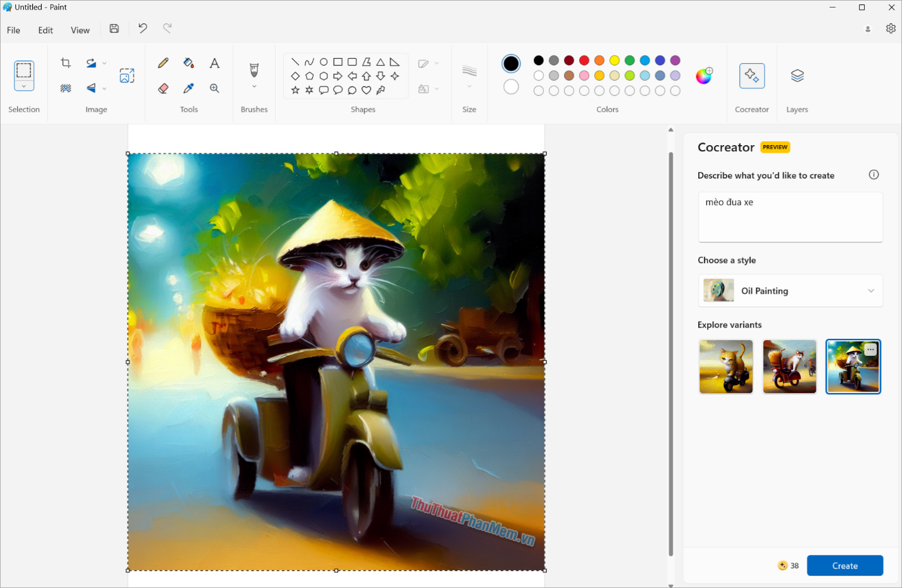Open the File menu
The height and width of the screenshot is (588, 902).
point(13,30)
